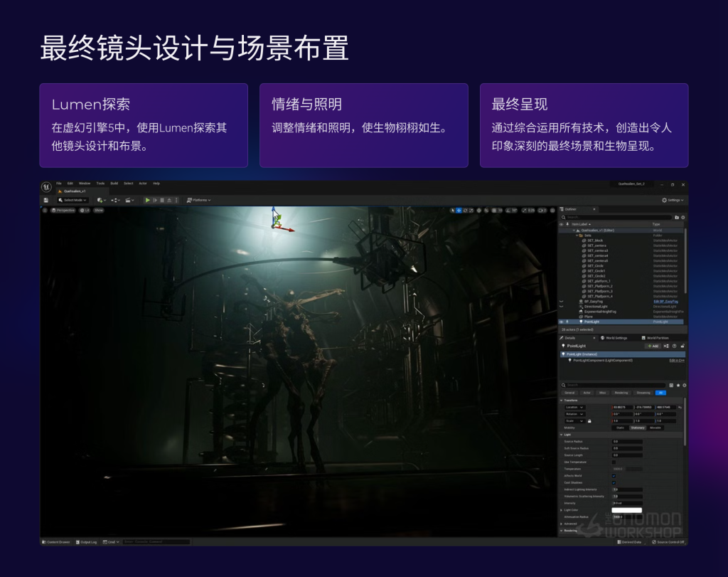Open the Settings dropdown in the toolbar
Screen dimensions: 728x577
tap(673, 200)
